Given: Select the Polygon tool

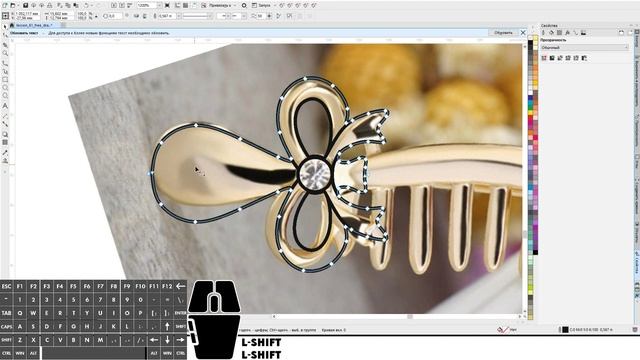Looking at the screenshot, I should (x=5, y=96).
